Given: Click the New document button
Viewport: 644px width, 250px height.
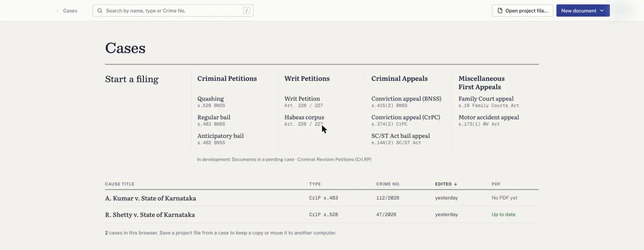Looking at the screenshot, I should (x=583, y=11).
